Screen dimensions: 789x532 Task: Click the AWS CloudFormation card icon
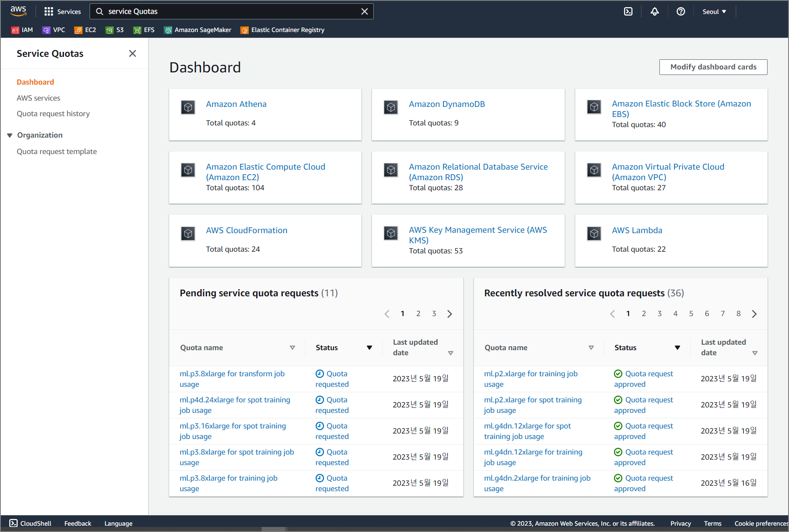pyautogui.click(x=188, y=234)
